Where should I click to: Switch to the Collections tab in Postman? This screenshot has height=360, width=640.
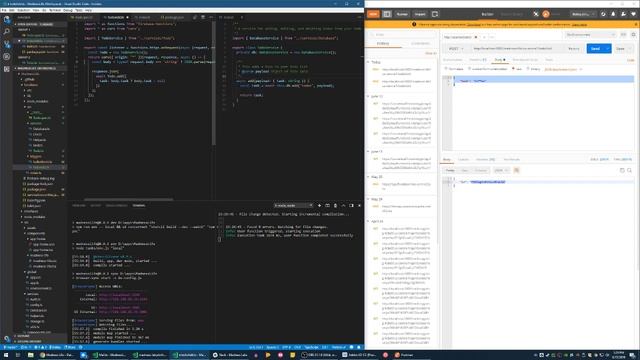coord(420,43)
